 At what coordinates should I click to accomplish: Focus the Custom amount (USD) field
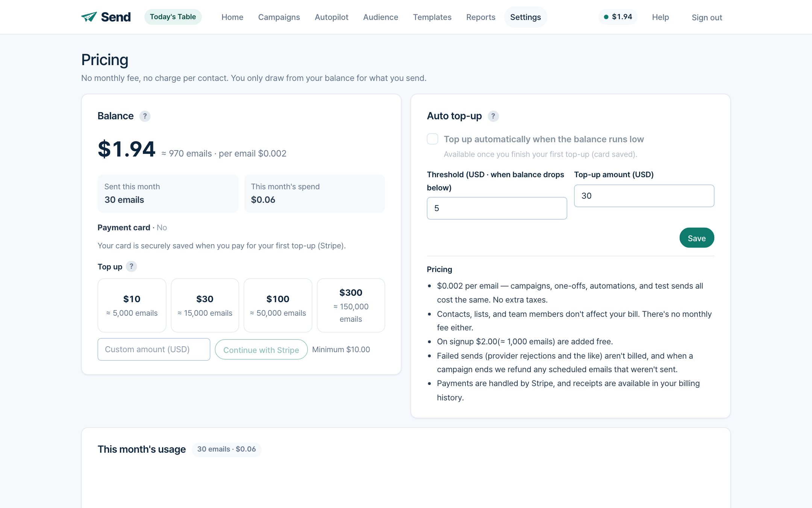coord(154,349)
